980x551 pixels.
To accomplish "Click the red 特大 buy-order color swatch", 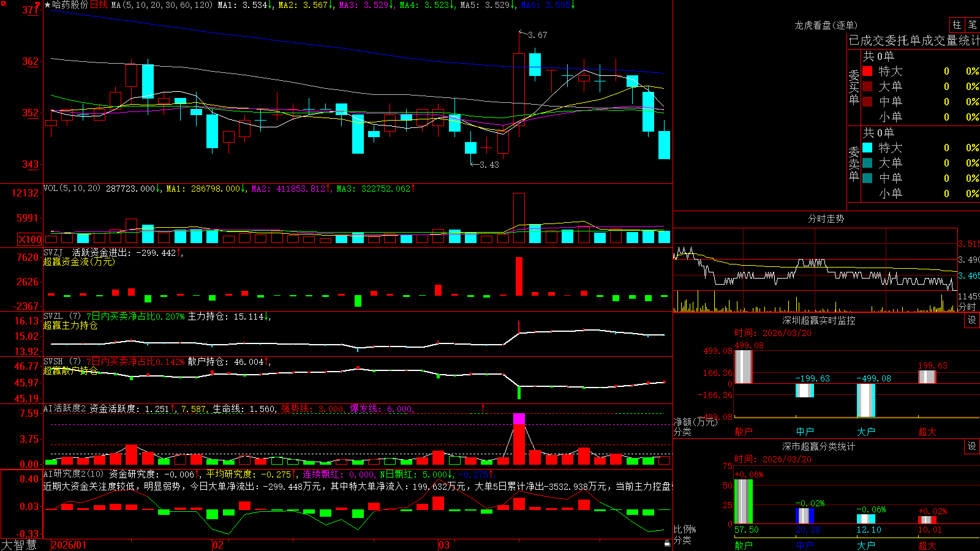I will 867,71.
